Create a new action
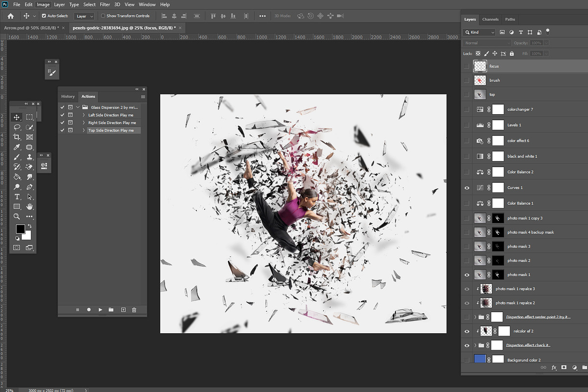The height and width of the screenshot is (392, 588). [123, 310]
